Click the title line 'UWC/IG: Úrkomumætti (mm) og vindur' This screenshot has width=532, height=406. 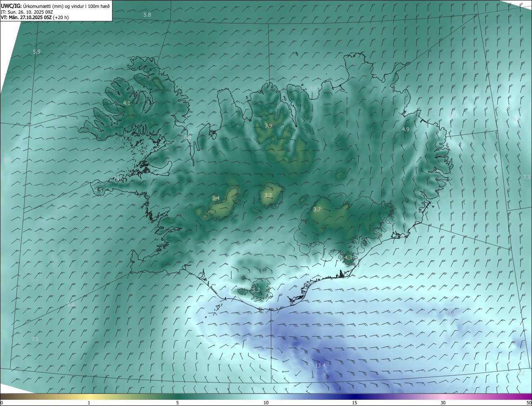click(55, 6)
